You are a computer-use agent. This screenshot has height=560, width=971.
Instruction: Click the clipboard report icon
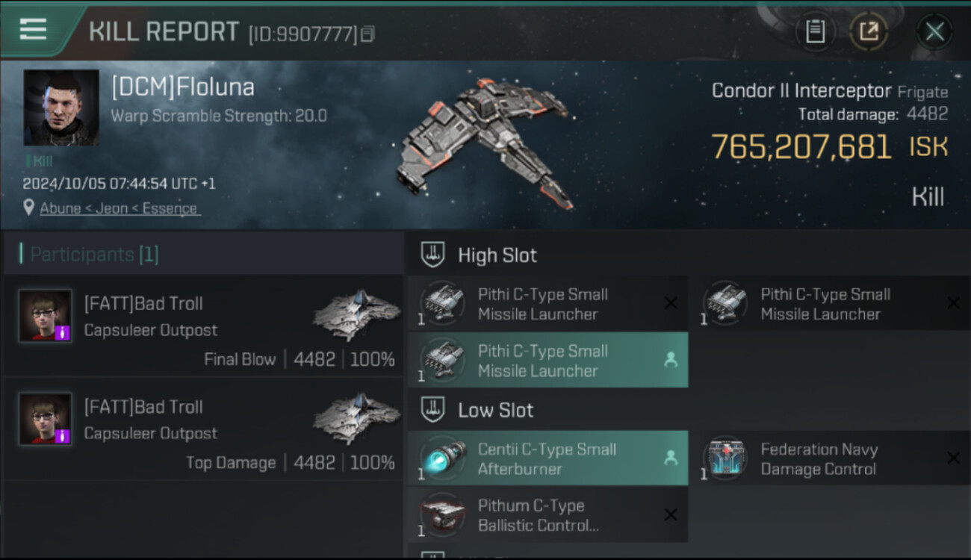click(815, 31)
